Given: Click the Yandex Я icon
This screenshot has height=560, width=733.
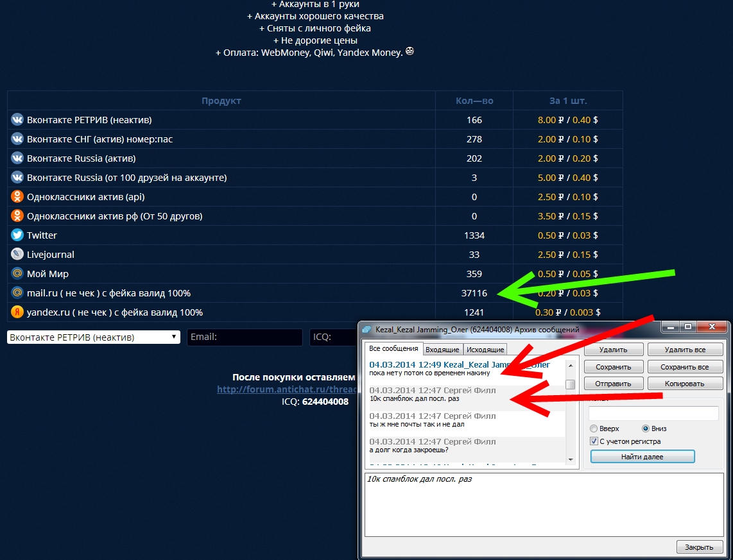Looking at the screenshot, I should tap(17, 312).
